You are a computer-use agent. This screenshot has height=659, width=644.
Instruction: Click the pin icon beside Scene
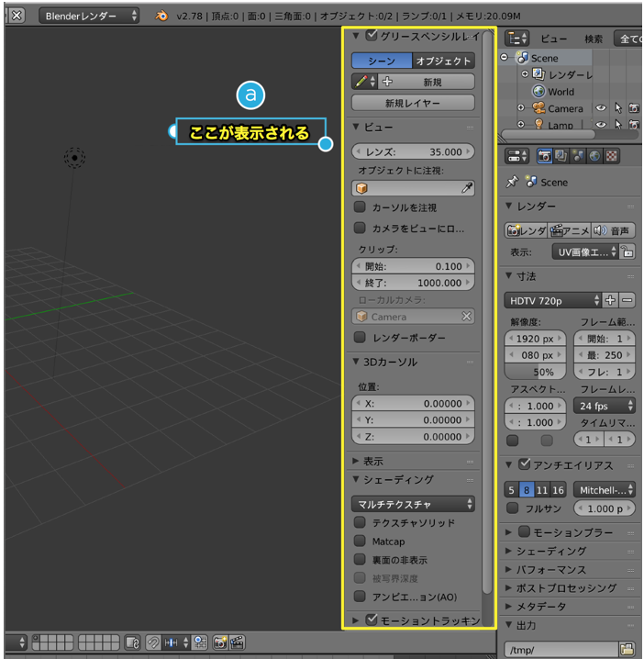[x=512, y=182]
